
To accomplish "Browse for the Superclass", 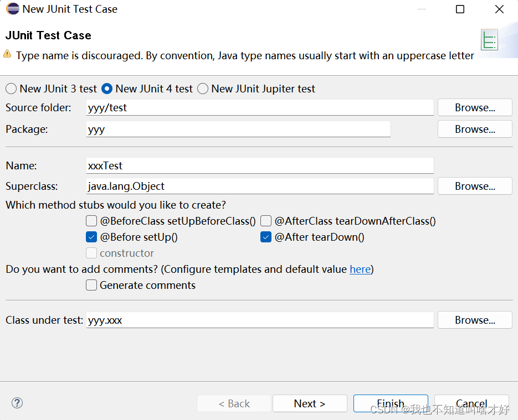I will pyautogui.click(x=475, y=186).
